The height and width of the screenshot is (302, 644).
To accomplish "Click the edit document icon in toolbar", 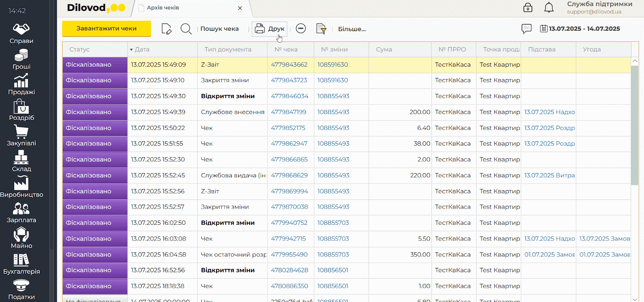I will (166, 29).
